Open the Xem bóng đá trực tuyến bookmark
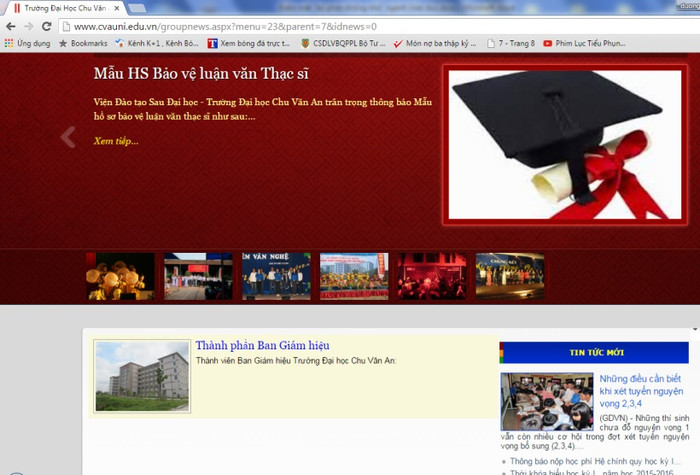The width and height of the screenshot is (700, 475). pyautogui.click(x=248, y=43)
